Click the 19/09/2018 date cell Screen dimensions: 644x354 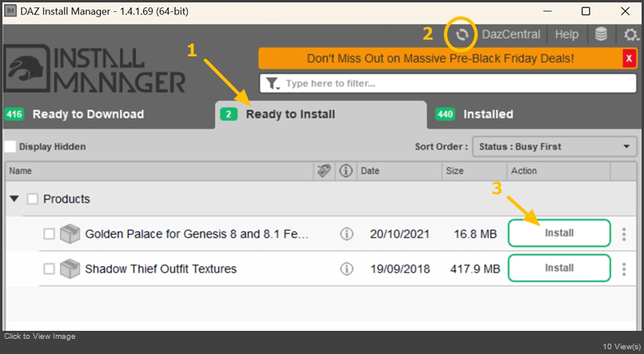pos(400,269)
